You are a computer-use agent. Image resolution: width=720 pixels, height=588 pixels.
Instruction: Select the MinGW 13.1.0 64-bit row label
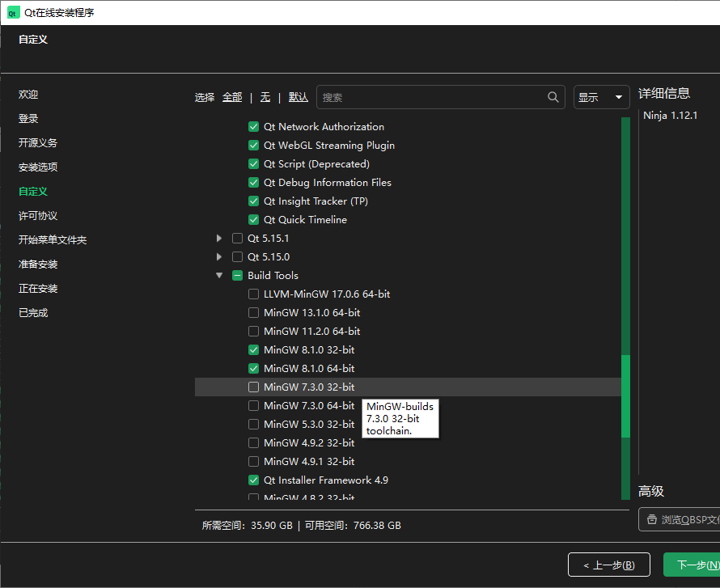coord(311,312)
